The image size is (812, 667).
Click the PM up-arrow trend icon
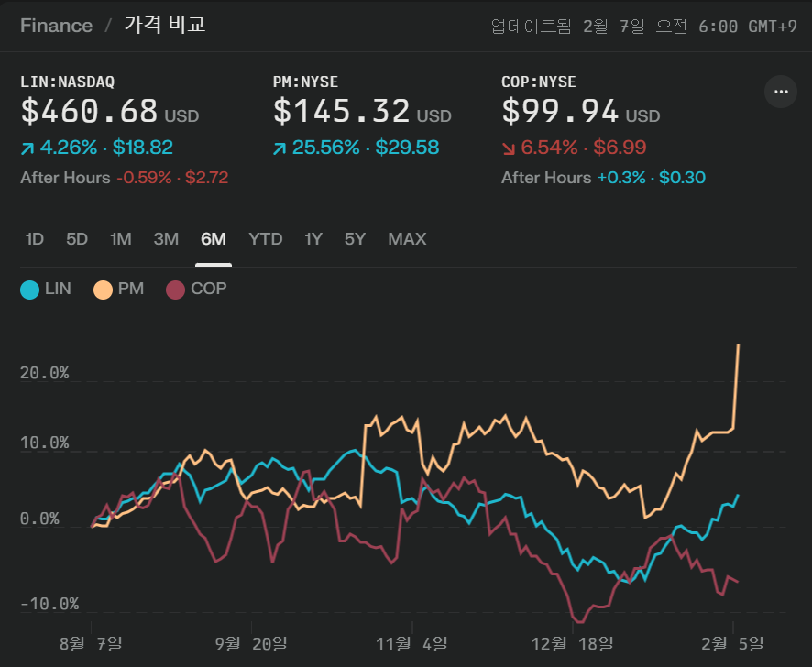[x=280, y=148]
